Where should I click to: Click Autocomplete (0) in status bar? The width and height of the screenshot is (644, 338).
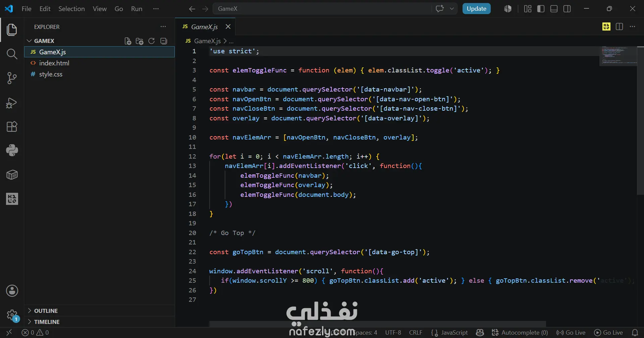520,332
